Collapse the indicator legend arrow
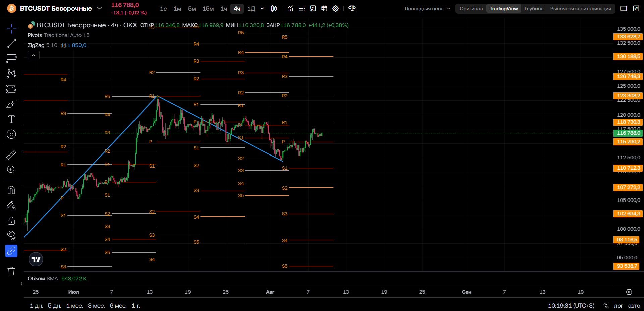Screen dimensions: 644x311 click(x=34, y=55)
